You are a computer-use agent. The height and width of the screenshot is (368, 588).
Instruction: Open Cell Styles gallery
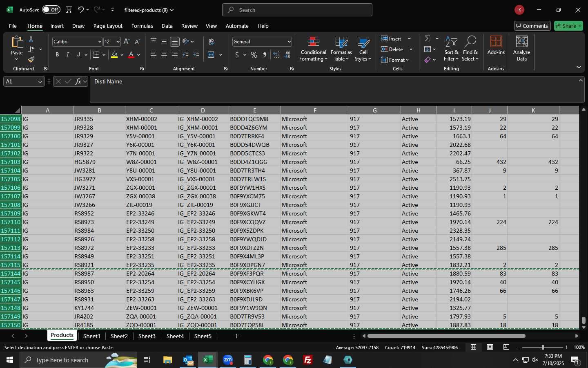pos(363,49)
